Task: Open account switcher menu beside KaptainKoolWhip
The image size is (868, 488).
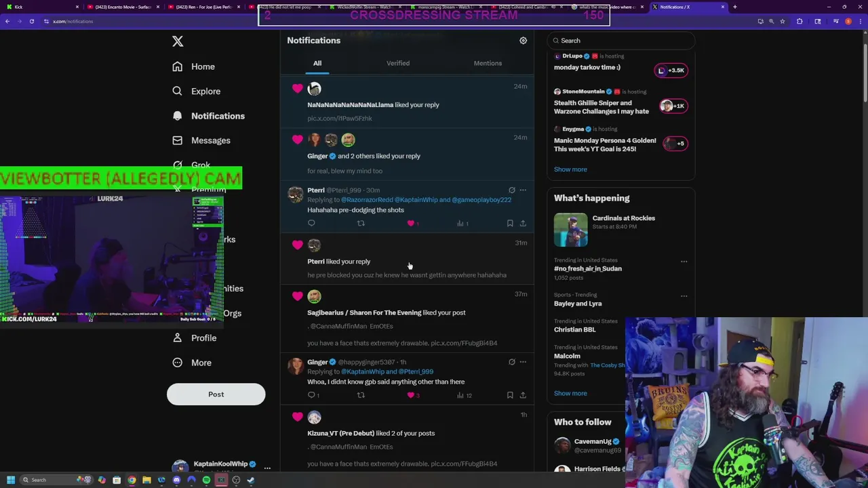Action: (x=267, y=468)
